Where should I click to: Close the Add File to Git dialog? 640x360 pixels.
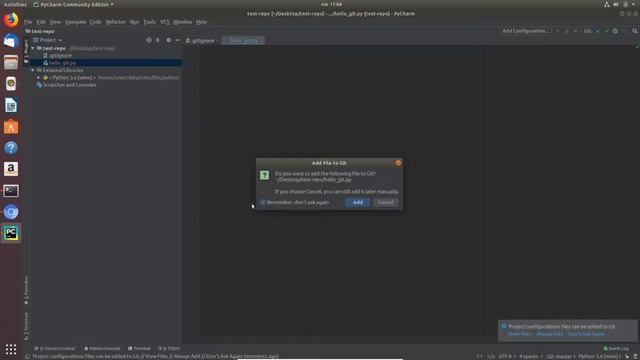[x=398, y=163]
